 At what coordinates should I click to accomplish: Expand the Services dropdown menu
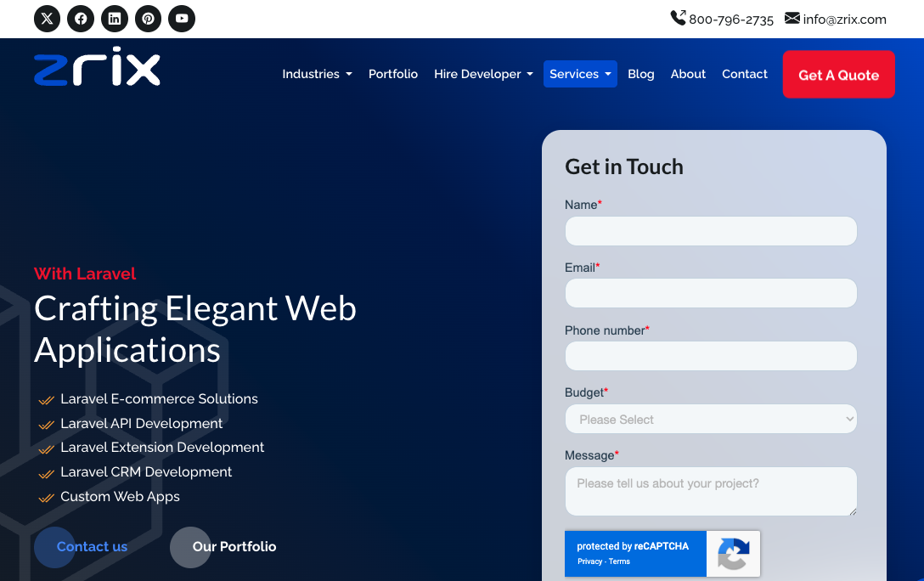pyautogui.click(x=580, y=74)
